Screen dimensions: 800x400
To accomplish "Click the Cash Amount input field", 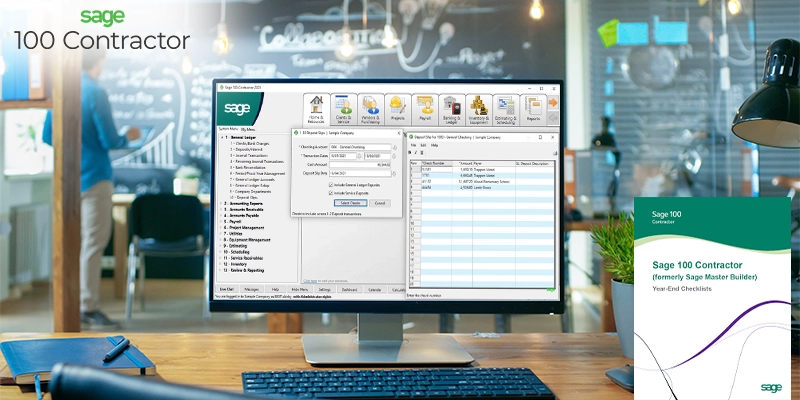I will [360, 165].
